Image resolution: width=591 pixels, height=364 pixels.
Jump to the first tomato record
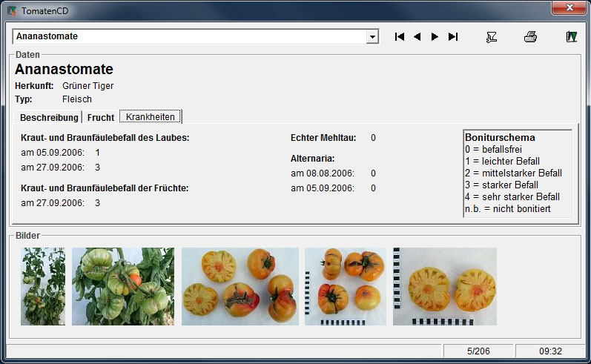tap(400, 36)
